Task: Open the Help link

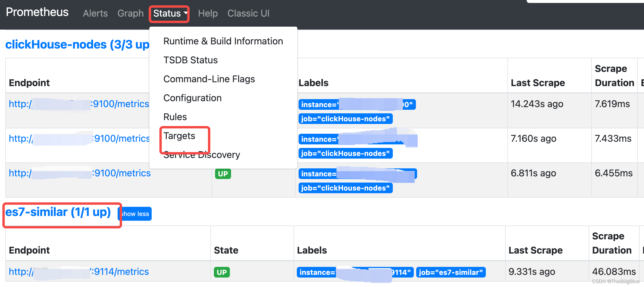Action: [x=208, y=14]
